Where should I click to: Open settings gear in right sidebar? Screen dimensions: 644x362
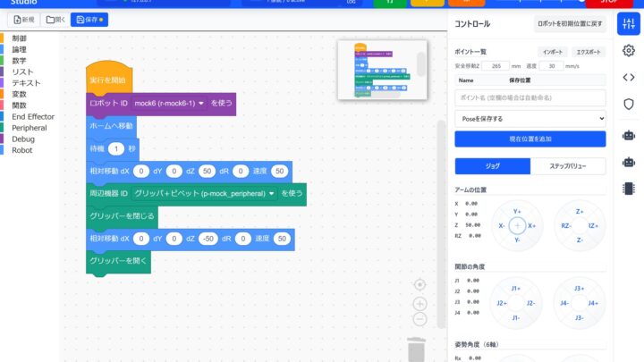click(629, 50)
